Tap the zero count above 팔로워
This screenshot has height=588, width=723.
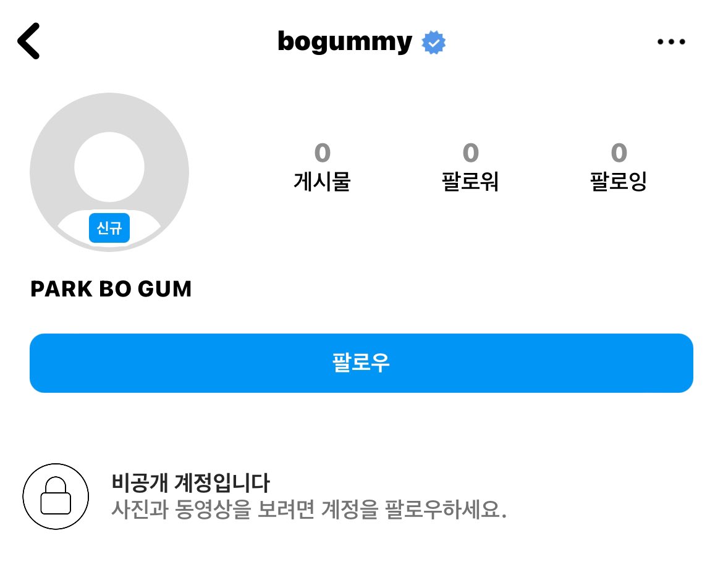[471, 153]
